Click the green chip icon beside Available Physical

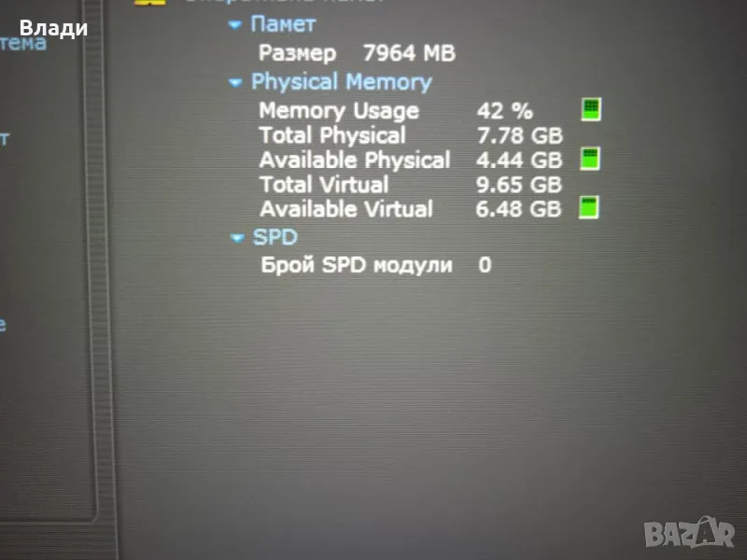[590, 159]
